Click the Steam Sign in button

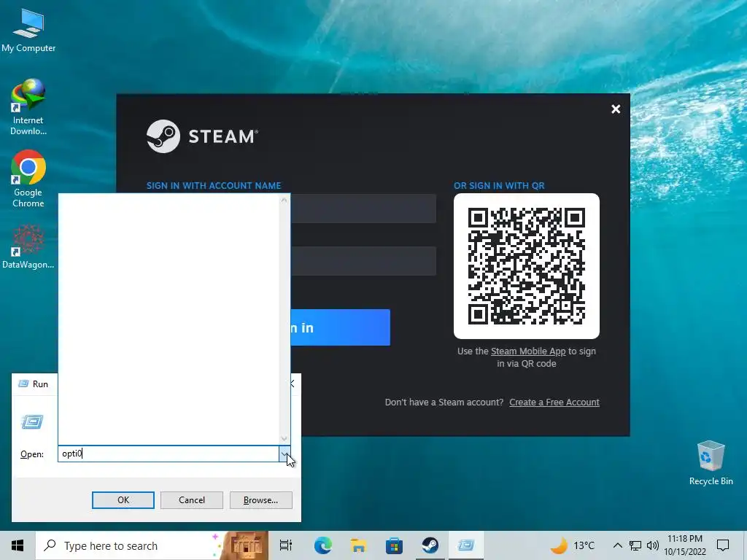[x=340, y=327]
